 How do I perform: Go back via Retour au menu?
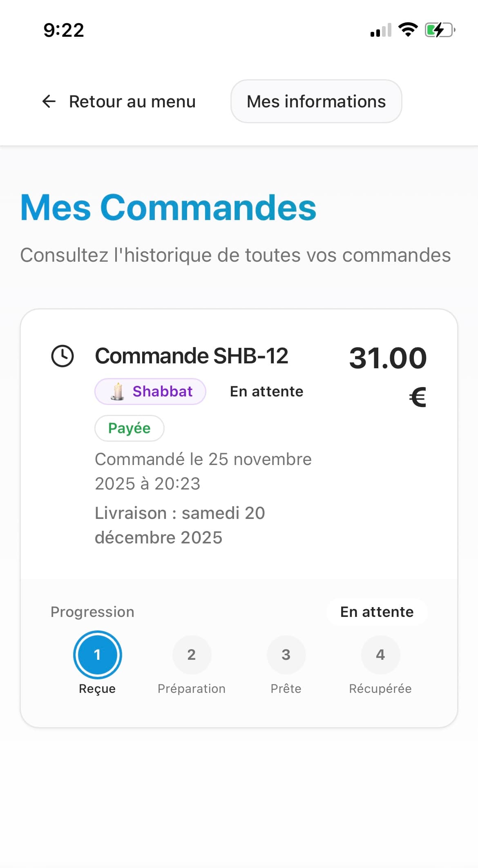click(x=132, y=101)
